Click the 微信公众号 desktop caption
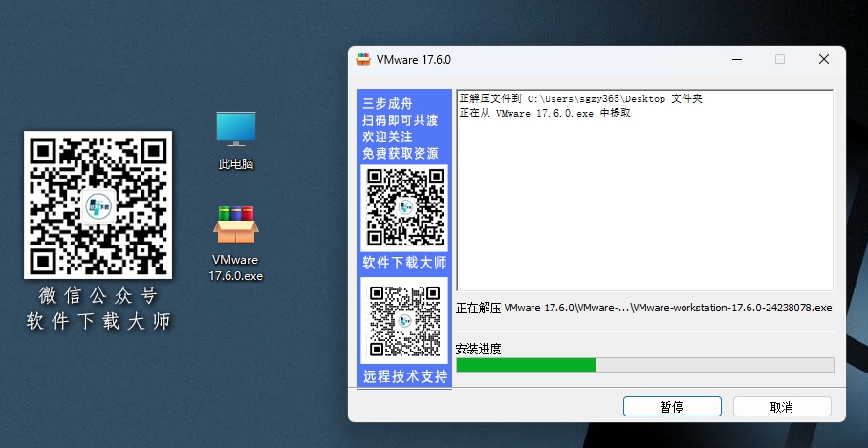The image size is (868, 448). coord(98,295)
